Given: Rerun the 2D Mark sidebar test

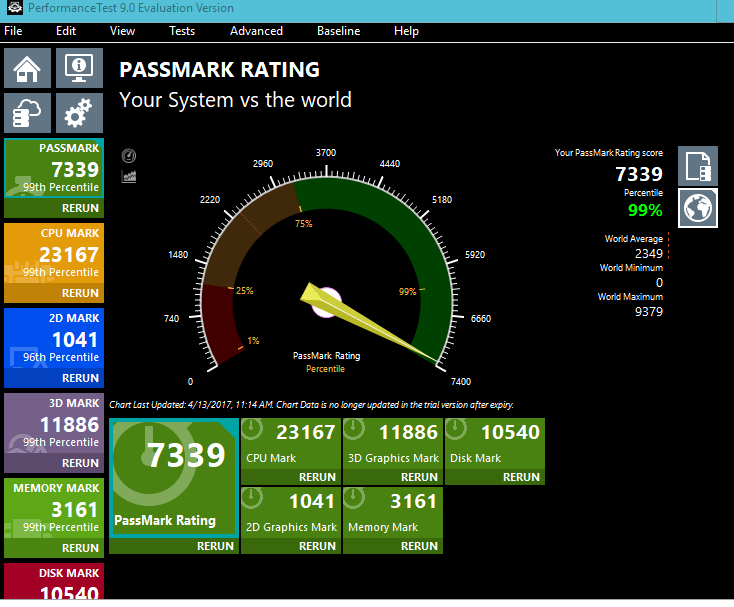Looking at the screenshot, I should (54, 378).
